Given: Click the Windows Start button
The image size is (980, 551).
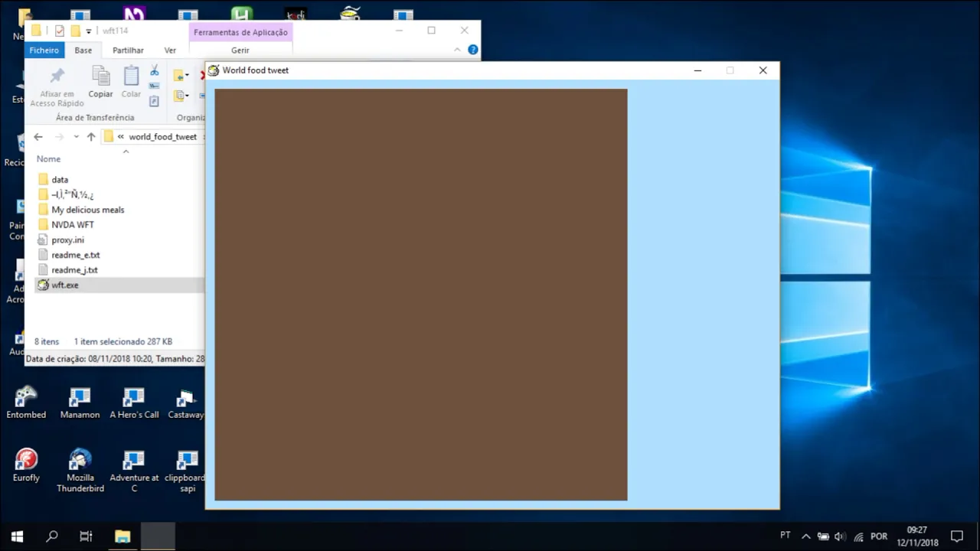Looking at the screenshot, I should click(17, 536).
